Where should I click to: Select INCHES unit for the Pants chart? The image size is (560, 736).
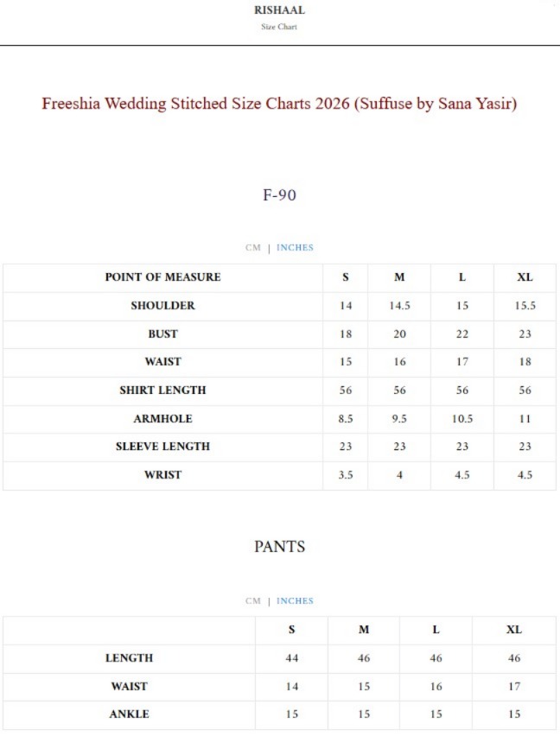click(295, 601)
